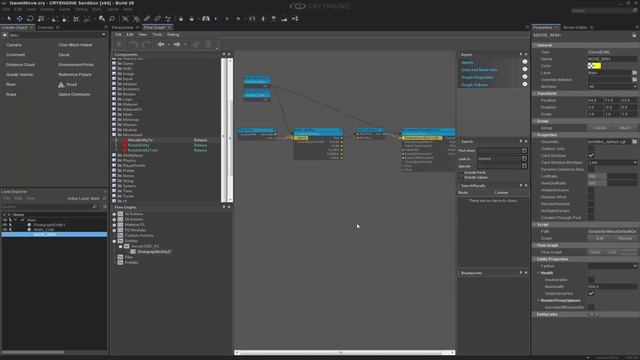Open the Faction dropdown
Viewport: 640px width, 360px height.
[x=612, y=266]
